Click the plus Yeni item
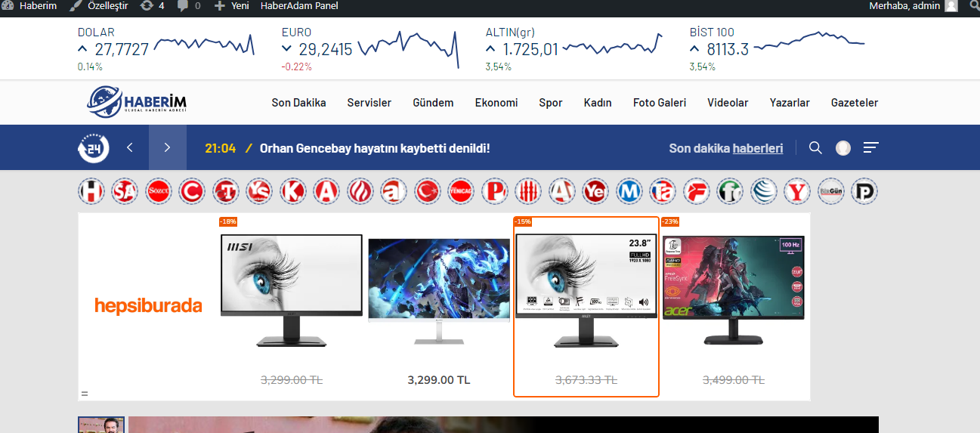980x433 pixels. click(231, 6)
